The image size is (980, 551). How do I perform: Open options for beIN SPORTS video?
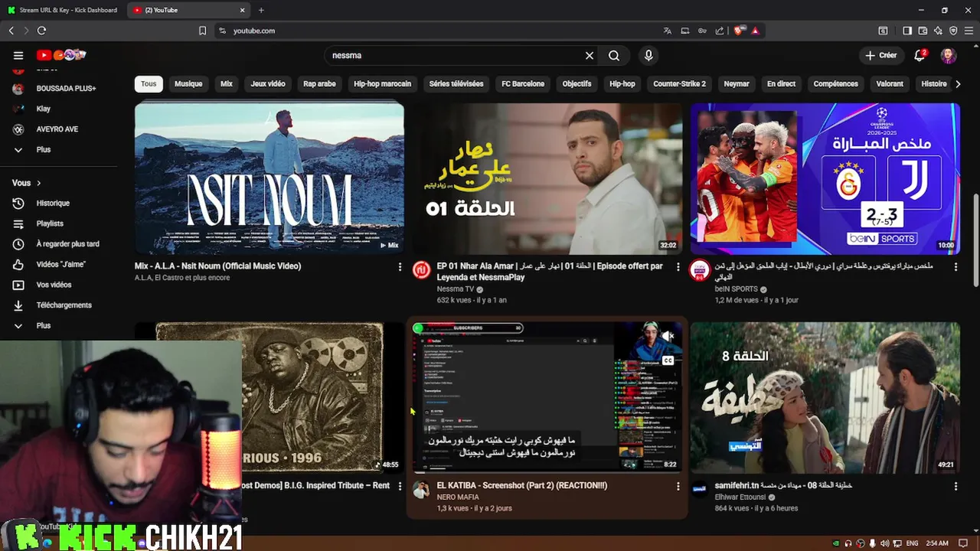[955, 266]
